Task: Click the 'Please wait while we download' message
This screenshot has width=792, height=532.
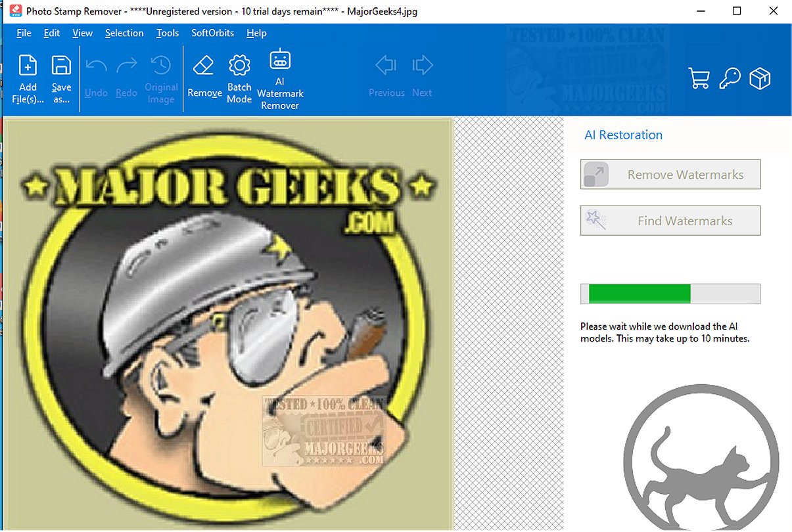Action: coord(665,332)
